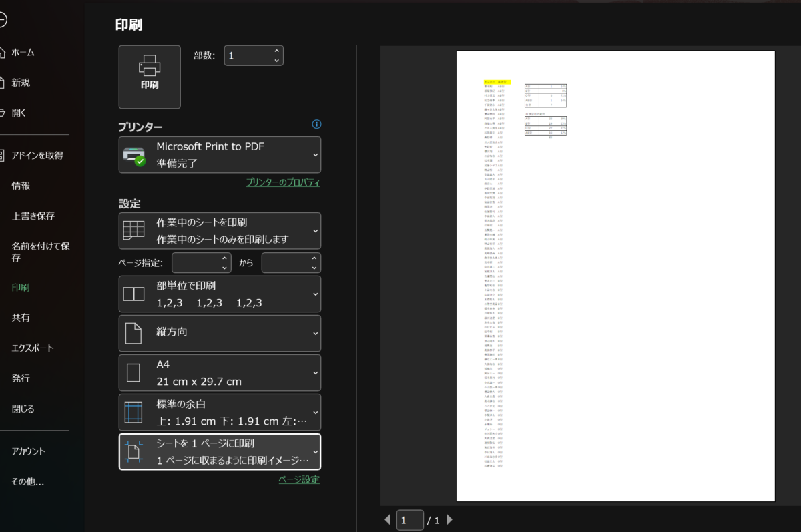Select エクスポート from the sidebar
The width and height of the screenshot is (801, 532).
(x=32, y=348)
